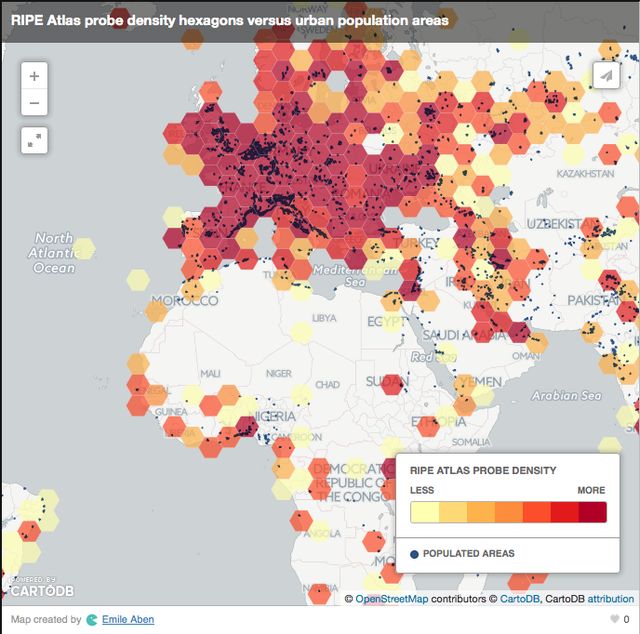Click the MALI map label

click(x=210, y=373)
